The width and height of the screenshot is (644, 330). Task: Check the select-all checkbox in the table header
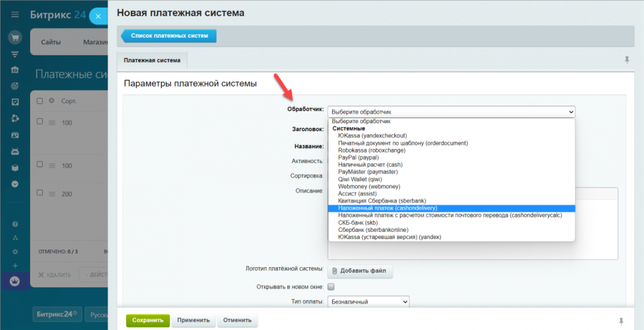[x=40, y=101]
